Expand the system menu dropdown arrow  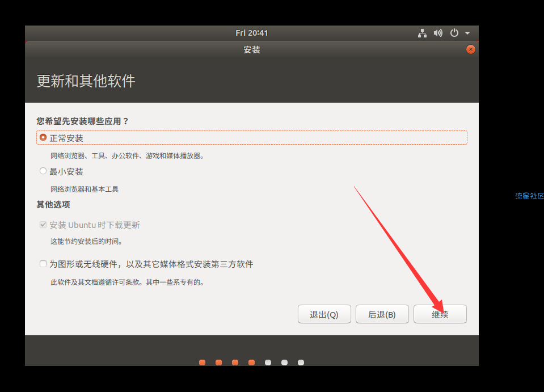pyautogui.click(x=467, y=33)
